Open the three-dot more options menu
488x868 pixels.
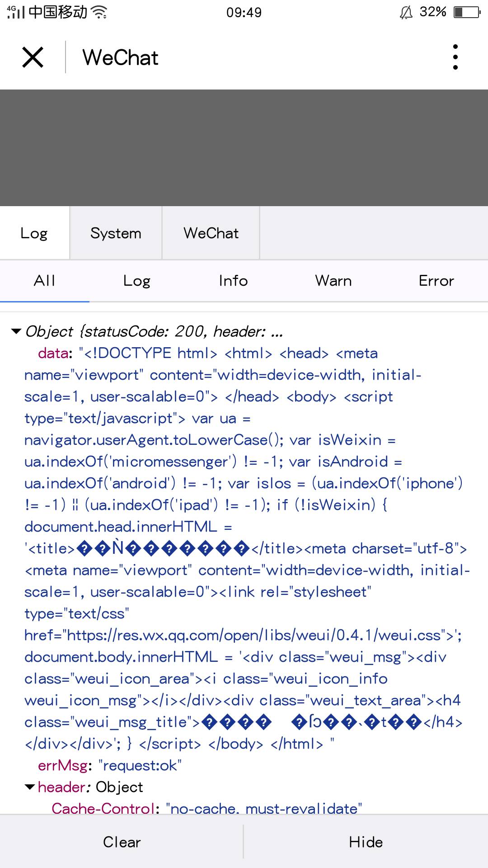[455, 57]
